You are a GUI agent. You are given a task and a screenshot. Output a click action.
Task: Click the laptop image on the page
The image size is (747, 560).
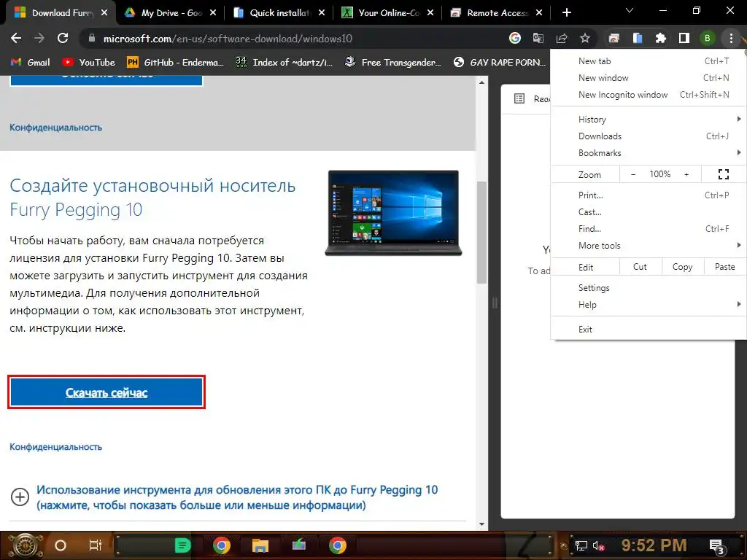tap(393, 213)
